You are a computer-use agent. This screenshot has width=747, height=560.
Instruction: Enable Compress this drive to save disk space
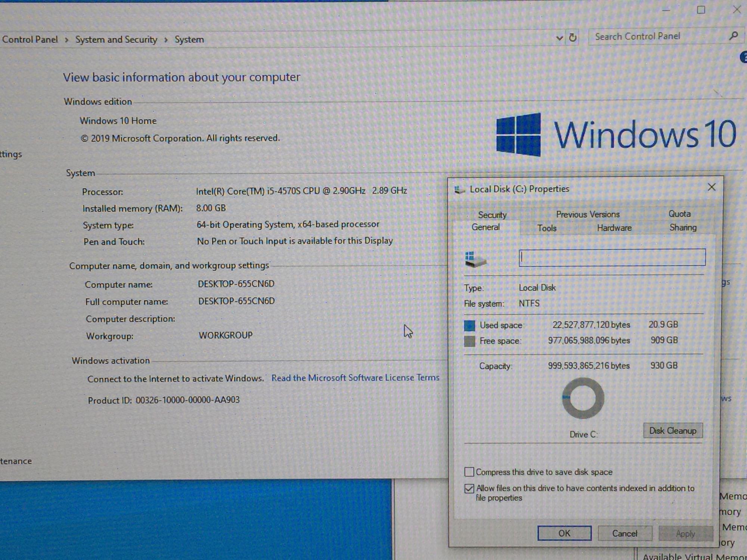click(x=469, y=472)
